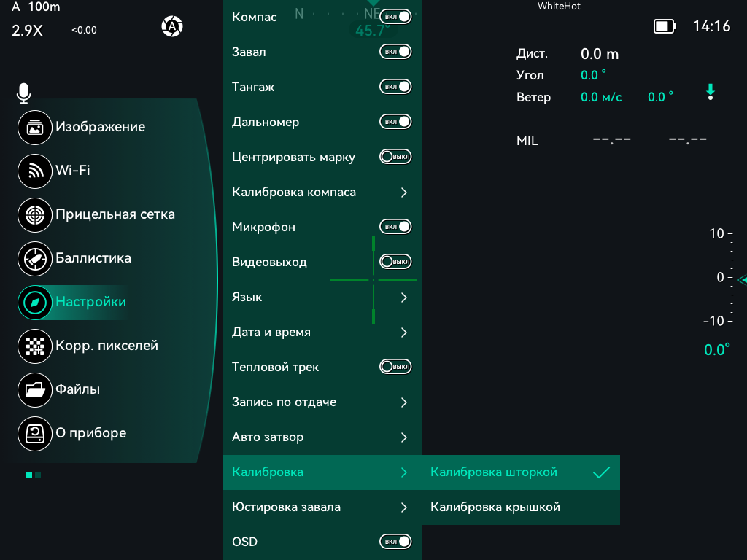Enable the Центрировать марку switch
Image resolution: width=747 pixels, height=560 pixels.
[395, 157]
